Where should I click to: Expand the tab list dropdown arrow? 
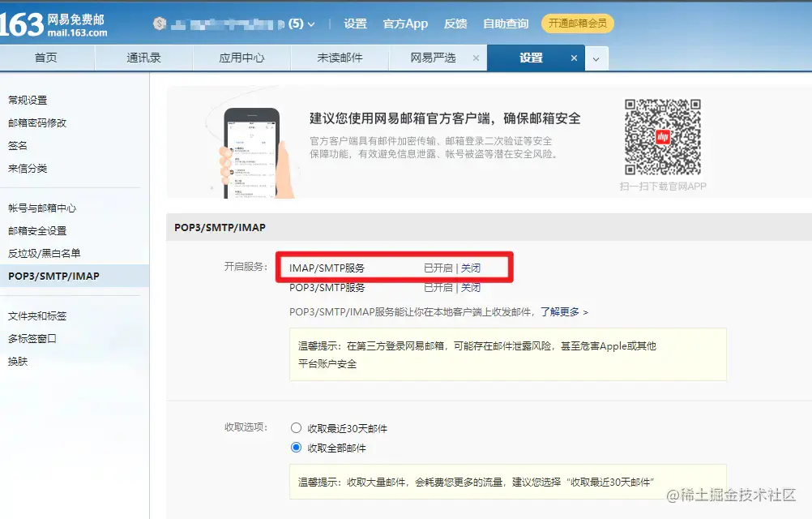coord(596,59)
